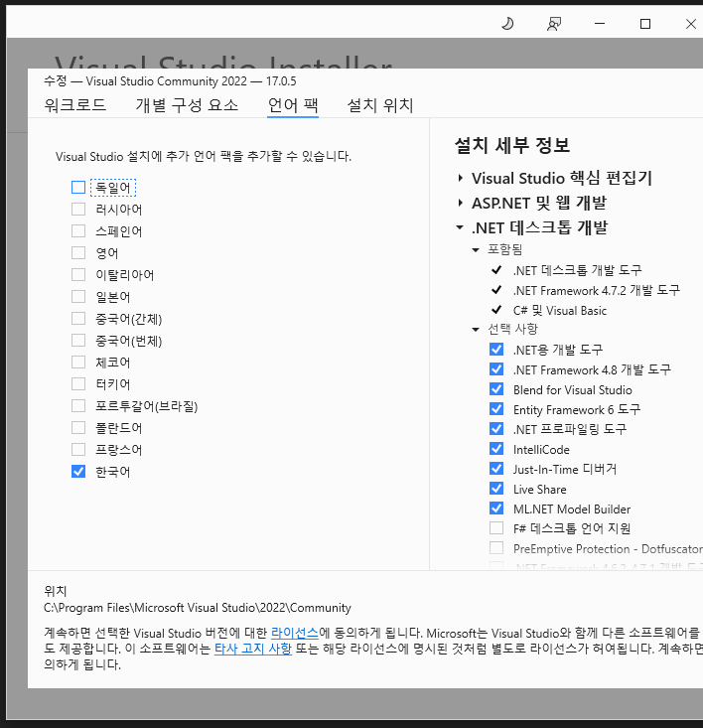Viewport: 703px width, 728px height.
Task: Collapse .NET 데스크톱 개발 section
Action: click(x=460, y=227)
